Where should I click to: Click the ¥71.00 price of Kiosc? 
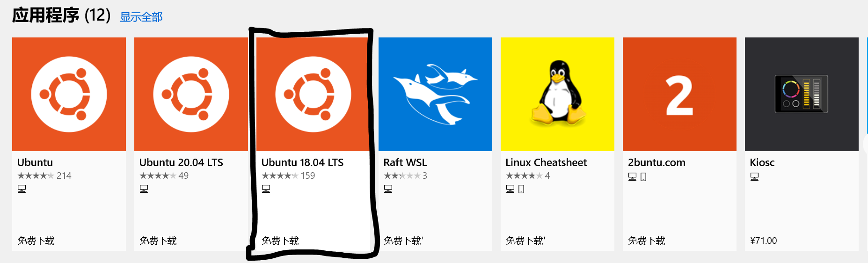[763, 241]
